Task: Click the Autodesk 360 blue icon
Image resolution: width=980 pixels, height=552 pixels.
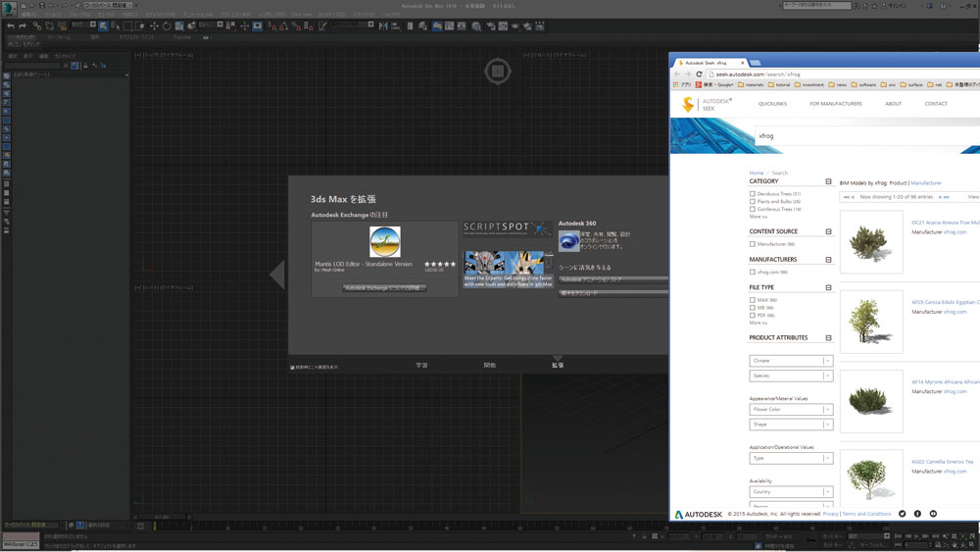Action: pyautogui.click(x=568, y=241)
